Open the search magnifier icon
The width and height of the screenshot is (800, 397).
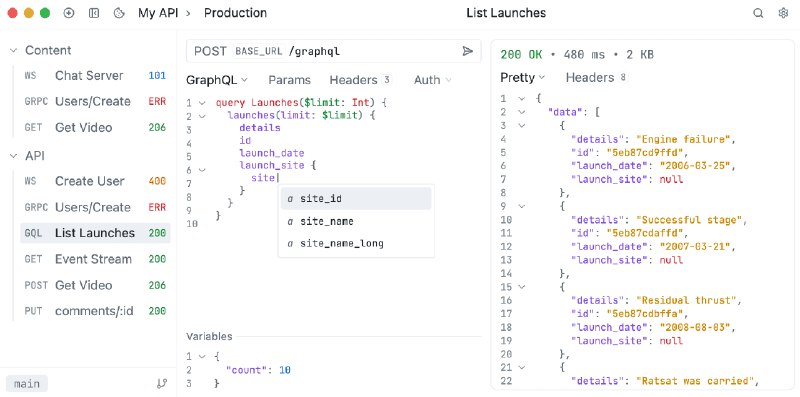coord(758,13)
